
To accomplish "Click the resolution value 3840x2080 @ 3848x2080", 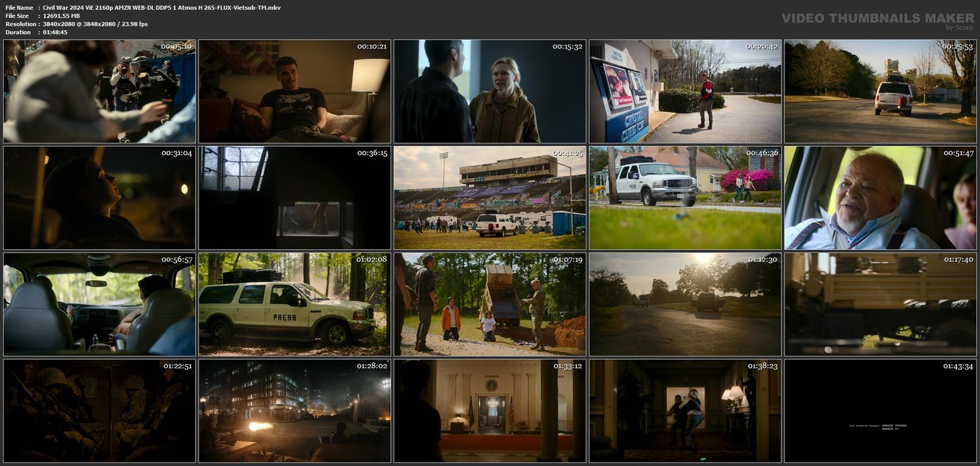I will 81,24.
